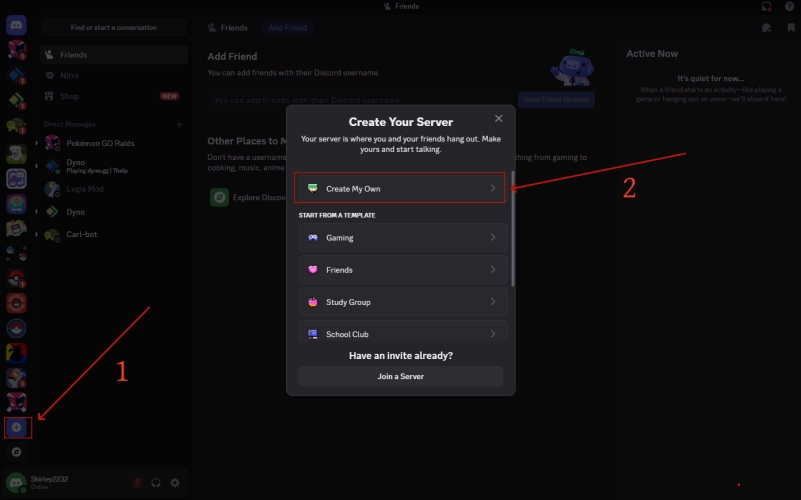Click the pink heart Friends template icon
The width and height of the screenshot is (801, 500).
point(313,270)
